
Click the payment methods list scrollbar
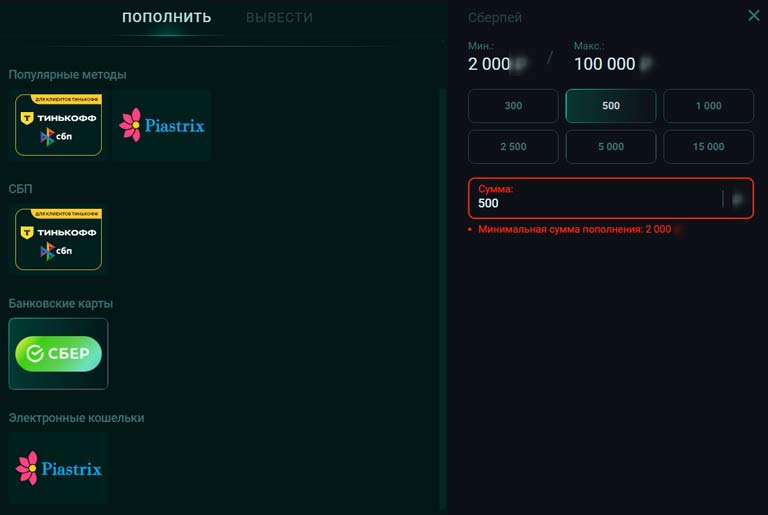tap(443, 299)
